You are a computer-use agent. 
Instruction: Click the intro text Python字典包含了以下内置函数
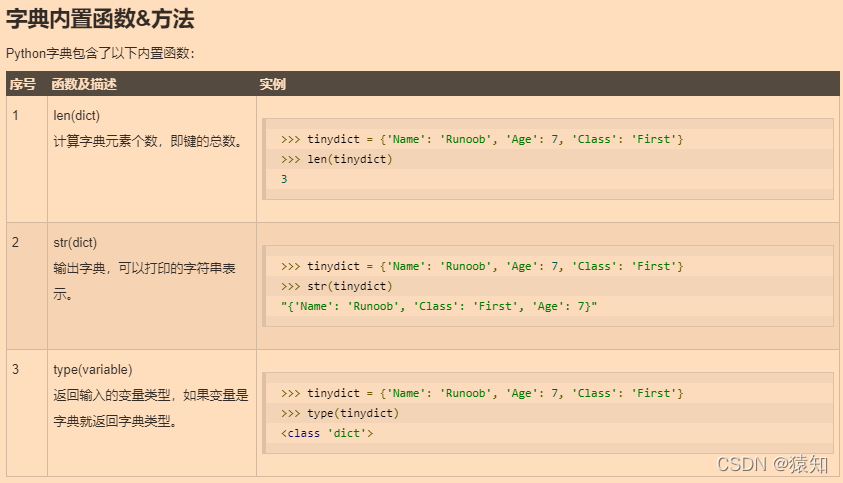(100, 53)
